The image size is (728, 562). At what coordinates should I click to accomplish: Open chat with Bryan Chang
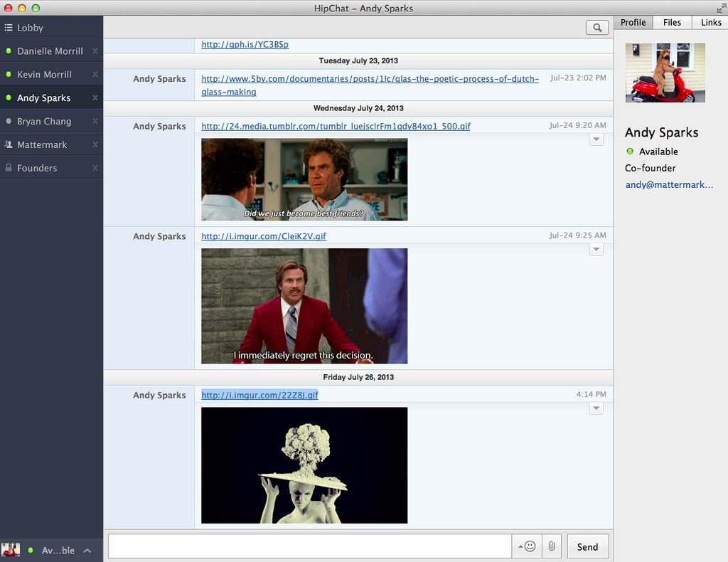51,121
